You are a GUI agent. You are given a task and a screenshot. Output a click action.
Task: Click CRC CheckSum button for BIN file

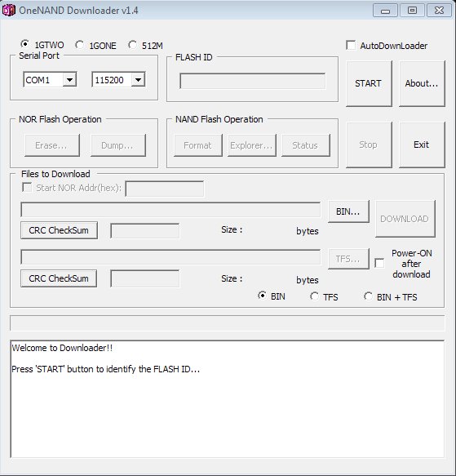[59, 230]
